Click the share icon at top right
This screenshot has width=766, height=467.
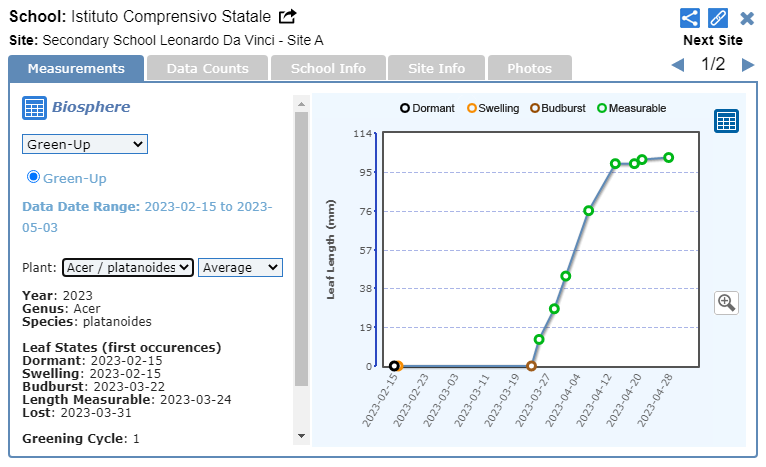[689, 18]
